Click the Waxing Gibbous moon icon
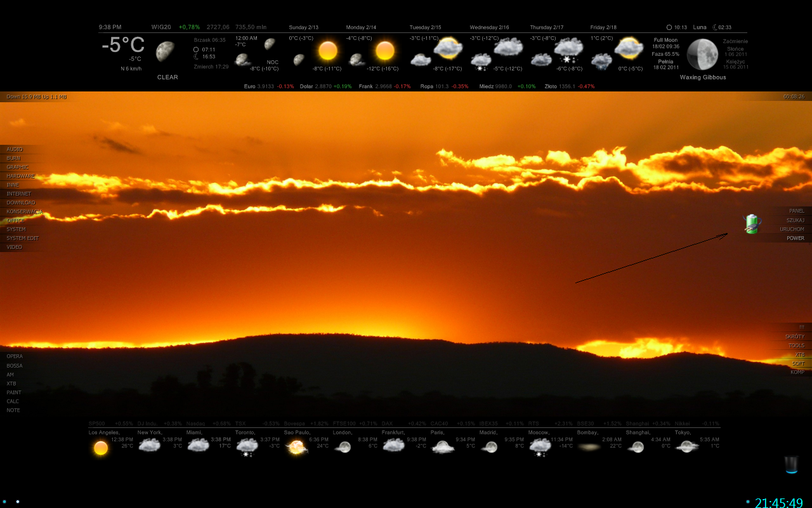 point(702,56)
